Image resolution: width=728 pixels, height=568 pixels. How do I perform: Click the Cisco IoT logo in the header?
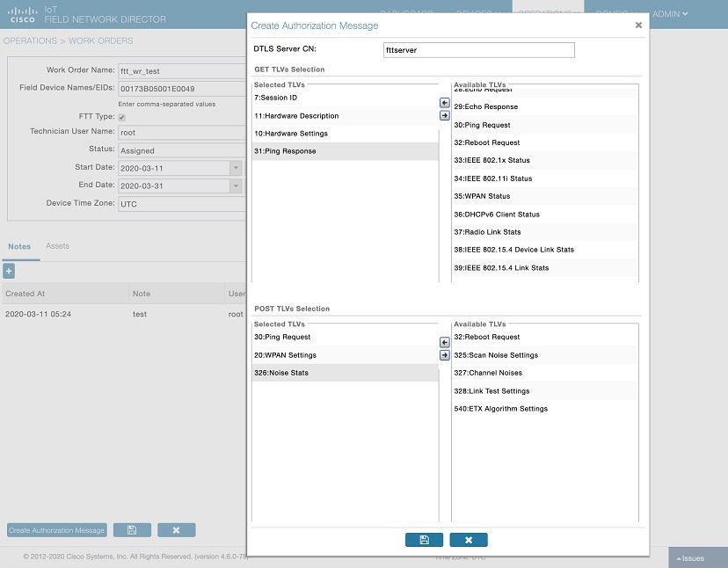coord(21,15)
